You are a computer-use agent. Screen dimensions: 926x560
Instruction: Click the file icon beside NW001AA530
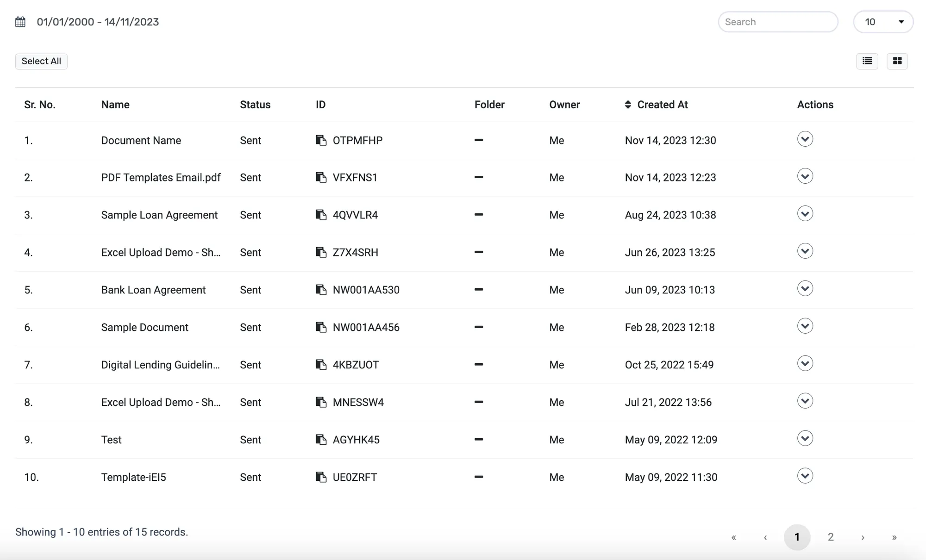click(321, 290)
